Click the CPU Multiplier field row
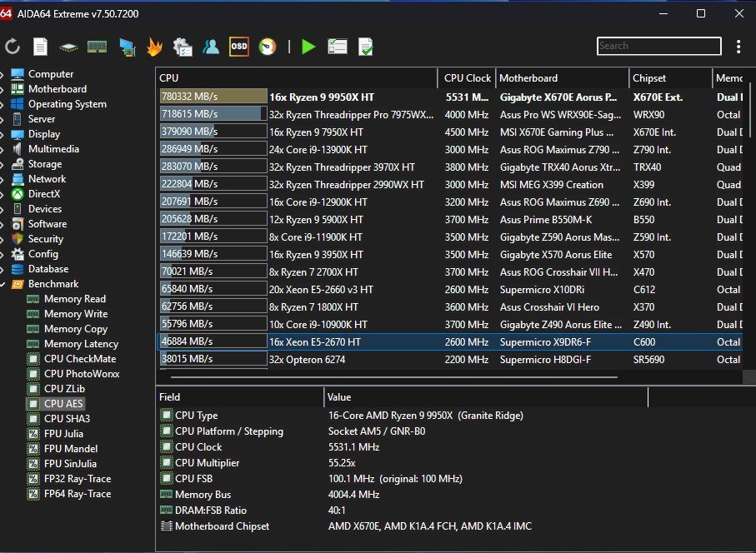The image size is (756, 553). (402, 463)
